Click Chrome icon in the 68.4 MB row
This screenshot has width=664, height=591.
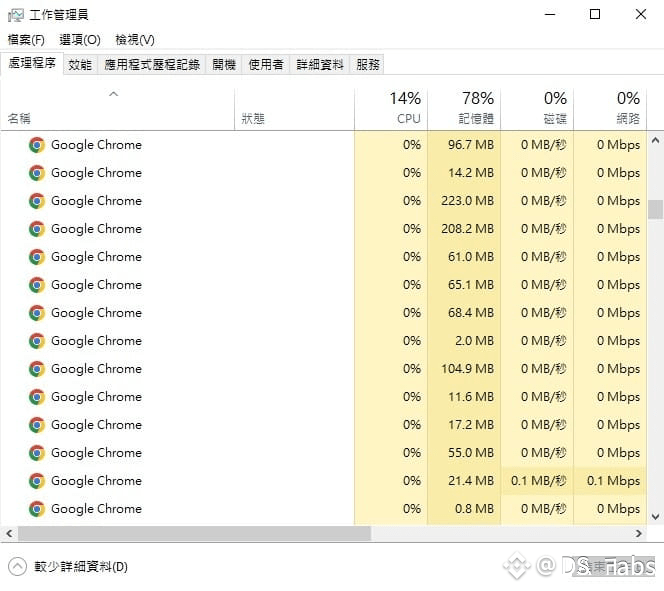[37, 312]
